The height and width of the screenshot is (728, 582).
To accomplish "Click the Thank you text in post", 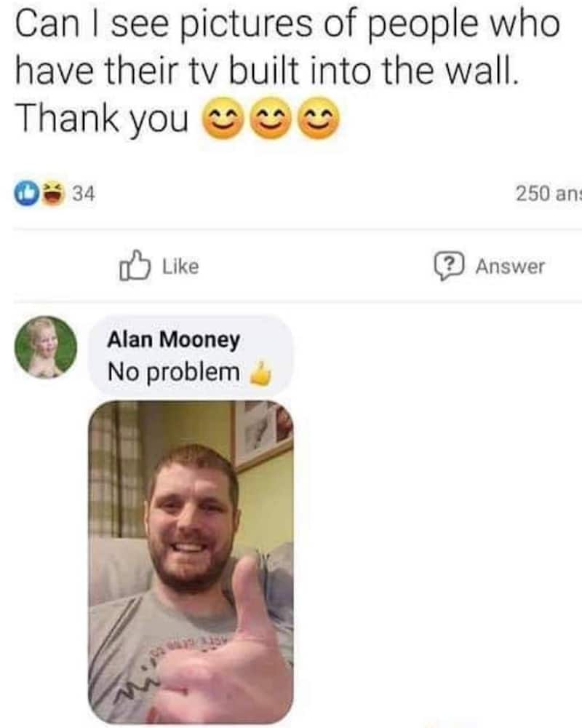I will (102, 119).
